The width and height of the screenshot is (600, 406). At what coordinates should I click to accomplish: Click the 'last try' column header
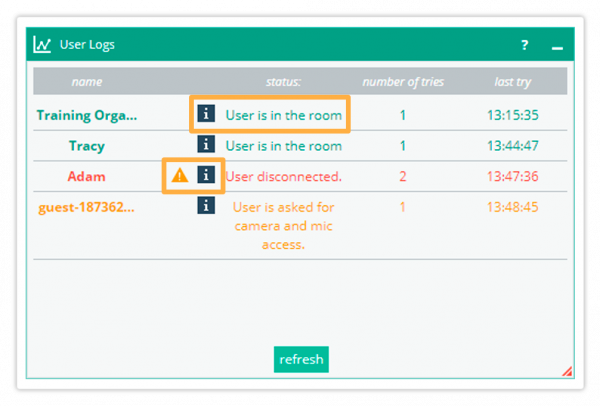coord(512,82)
